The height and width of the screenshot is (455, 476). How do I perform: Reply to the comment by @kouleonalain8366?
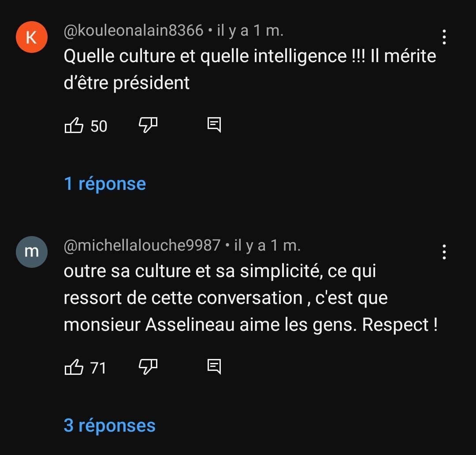[x=214, y=126]
